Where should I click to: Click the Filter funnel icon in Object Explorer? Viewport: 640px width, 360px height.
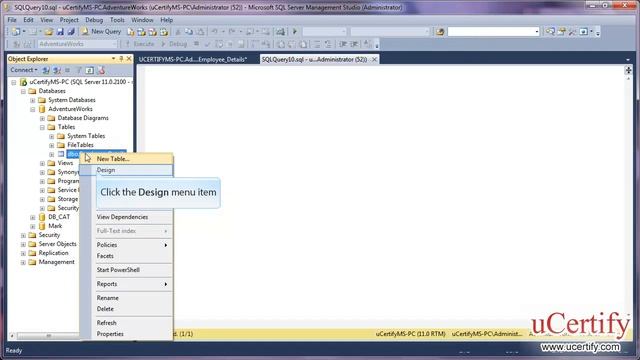(x=79, y=70)
